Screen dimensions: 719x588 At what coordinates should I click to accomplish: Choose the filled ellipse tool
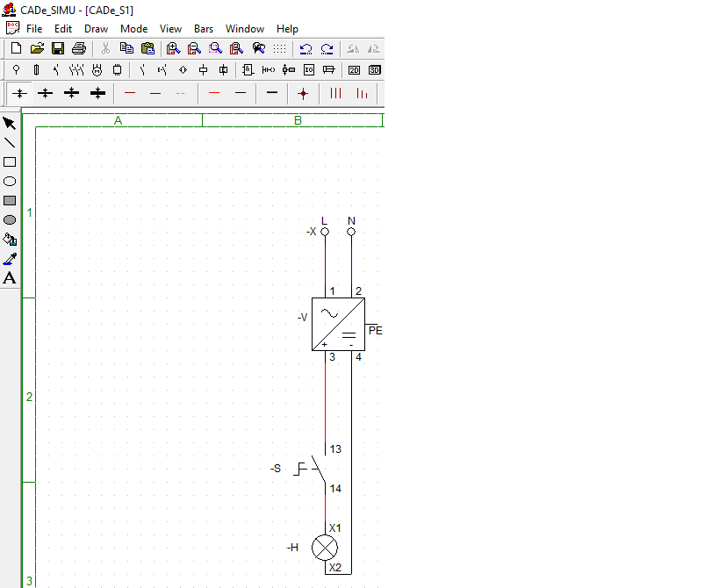coord(10,220)
